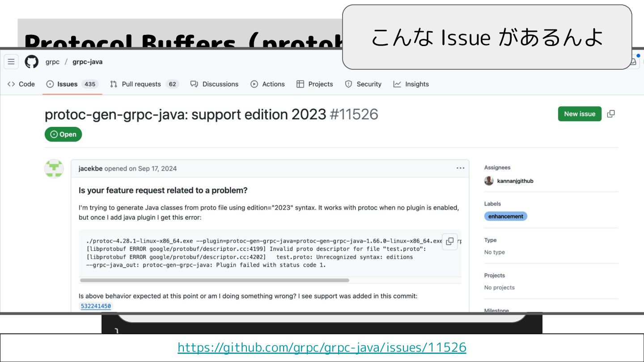Select the Issues tab
This screenshot has height=362, width=644.
pyautogui.click(x=72, y=84)
